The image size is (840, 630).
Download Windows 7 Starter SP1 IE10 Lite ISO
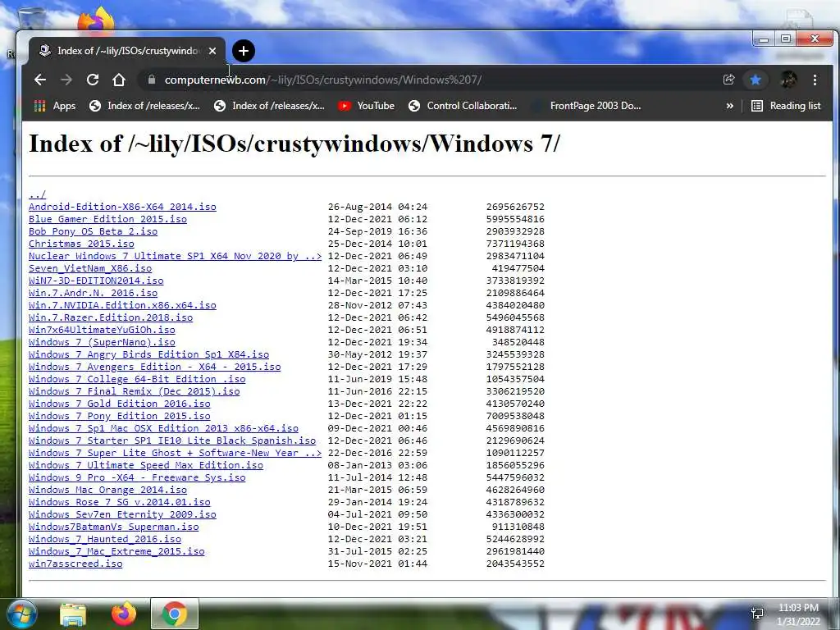pos(172,441)
